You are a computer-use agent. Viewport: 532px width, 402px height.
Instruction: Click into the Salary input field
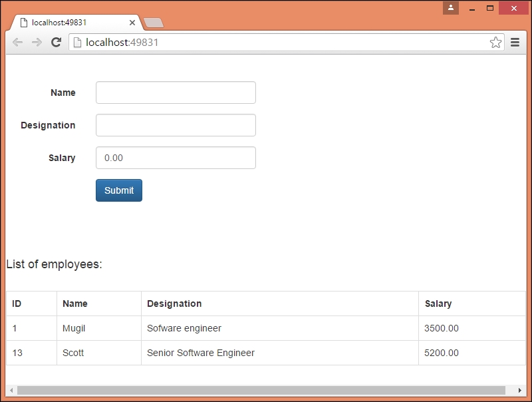[x=176, y=158]
